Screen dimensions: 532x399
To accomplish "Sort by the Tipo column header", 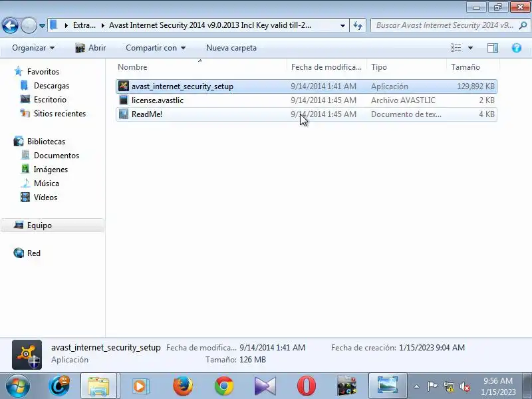I will click(406, 67).
